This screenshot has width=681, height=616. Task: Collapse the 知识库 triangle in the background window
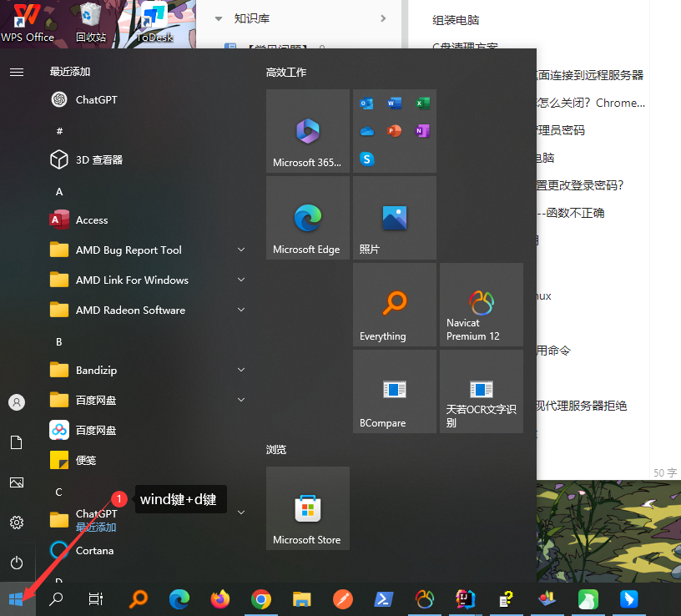[x=219, y=18]
